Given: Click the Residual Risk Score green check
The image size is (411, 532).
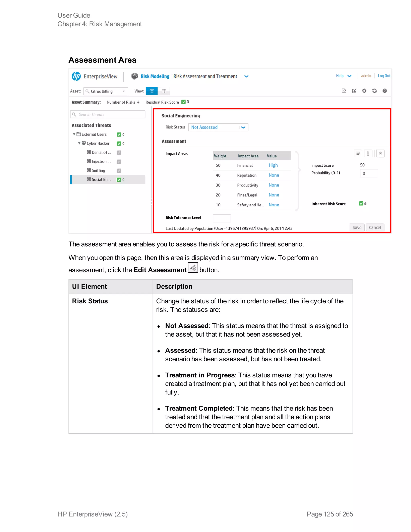Looking at the screenshot, I should tap(184, 102).
